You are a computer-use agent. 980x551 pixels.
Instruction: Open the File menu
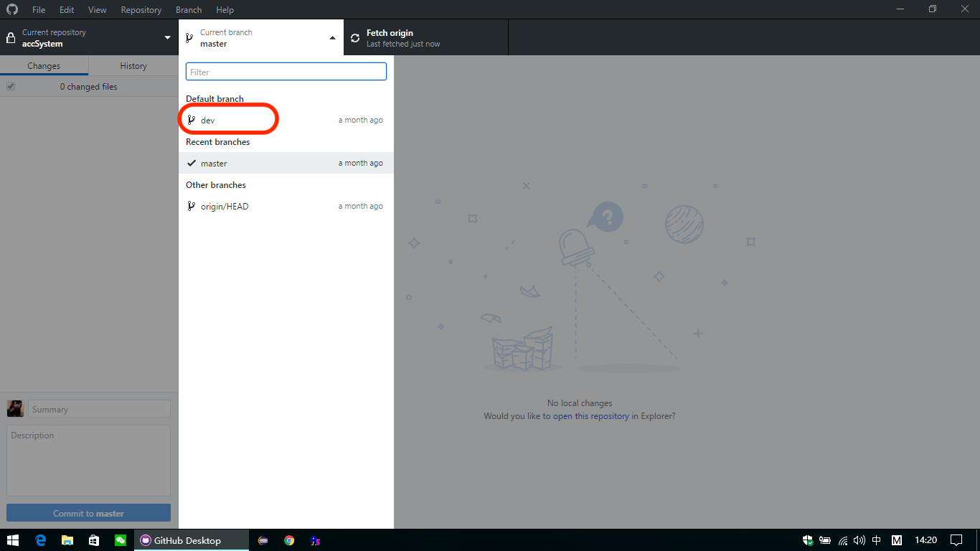[x=39, y=10]
